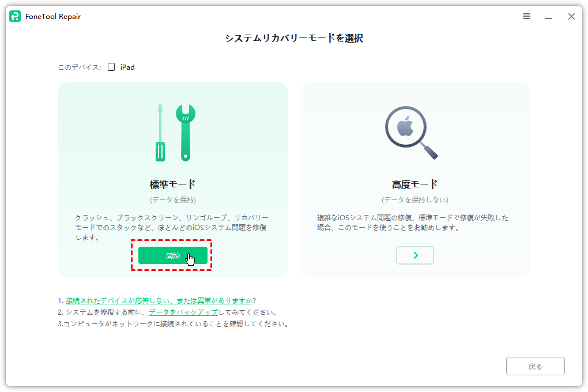Click the screwdriver icon in standard mode
588x392 pixels.
point(160,133)
